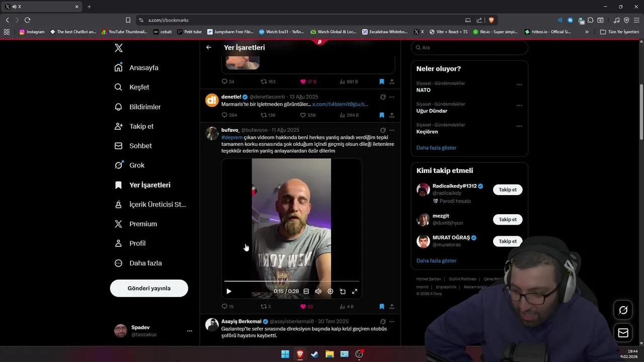Follow MURAT OĞRAŞ with Takip et

click(x=508, y=241)
